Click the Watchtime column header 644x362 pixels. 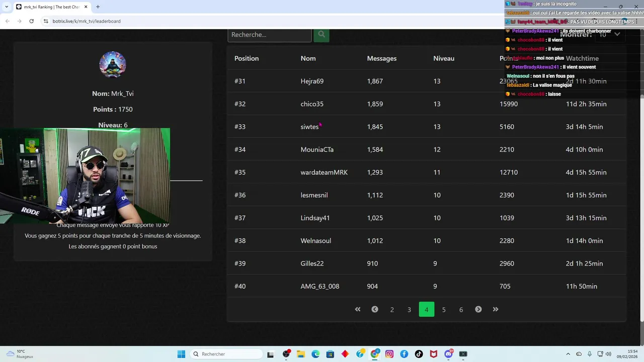click(582, 58)
